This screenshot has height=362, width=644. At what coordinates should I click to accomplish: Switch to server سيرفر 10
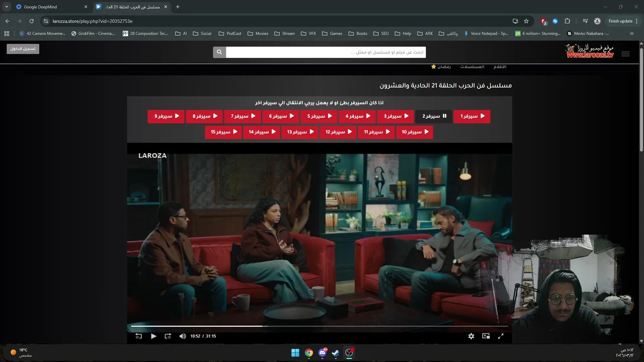pyautogui.click(x=415, y=132)
